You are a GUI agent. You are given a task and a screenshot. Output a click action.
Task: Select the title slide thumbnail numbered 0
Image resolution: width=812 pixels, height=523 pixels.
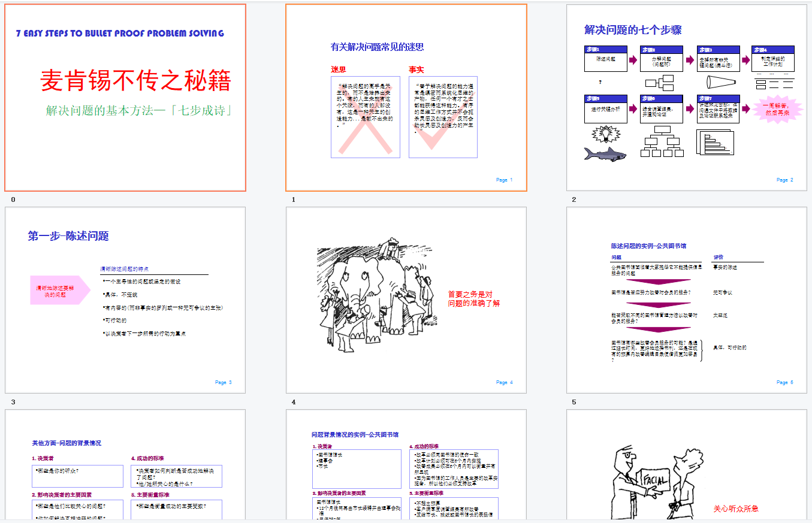[124, 96]
